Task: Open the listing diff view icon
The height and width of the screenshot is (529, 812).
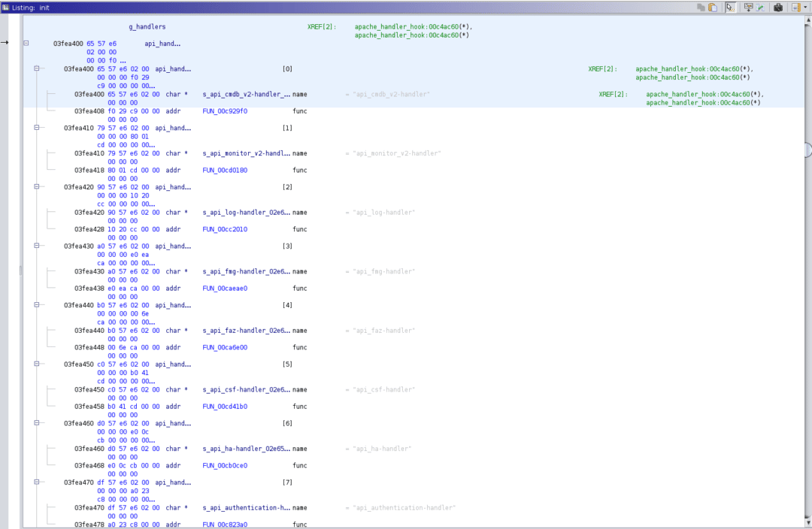Action: tap(760, 8)
